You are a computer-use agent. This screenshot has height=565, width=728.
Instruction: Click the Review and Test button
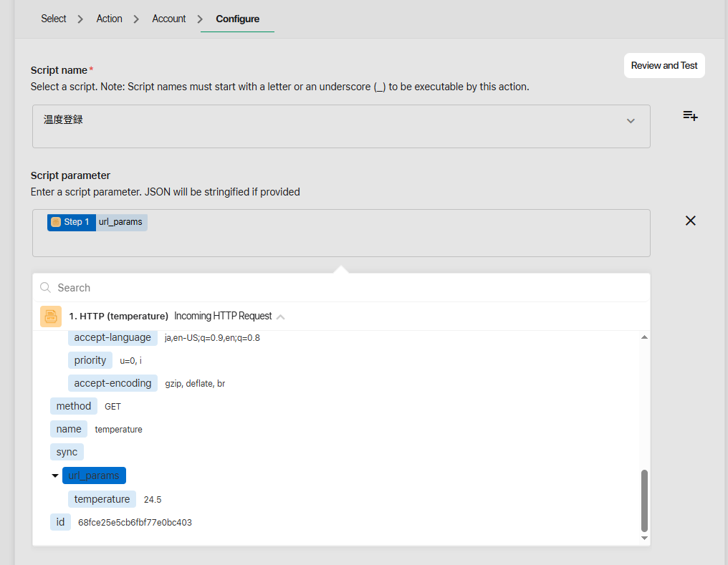(664, 65)
